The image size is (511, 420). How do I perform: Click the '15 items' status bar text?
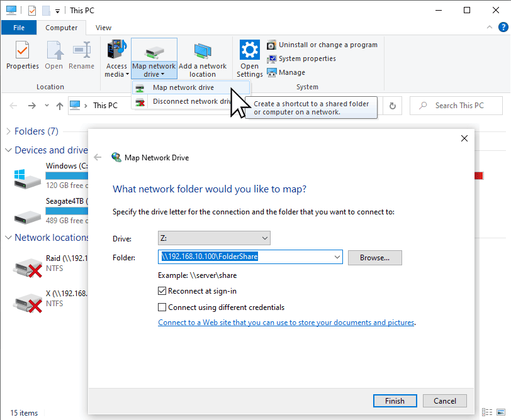click(x=24, y=413)
